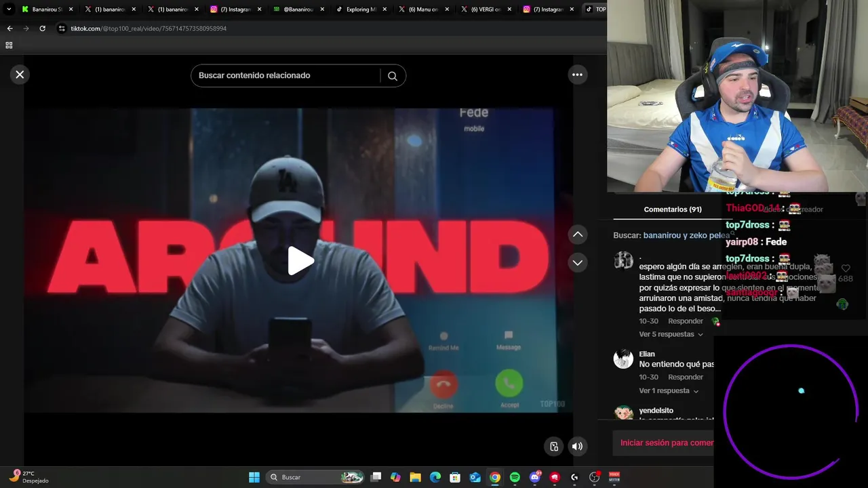Open the red app icon next to Discord

pos(555,477)
